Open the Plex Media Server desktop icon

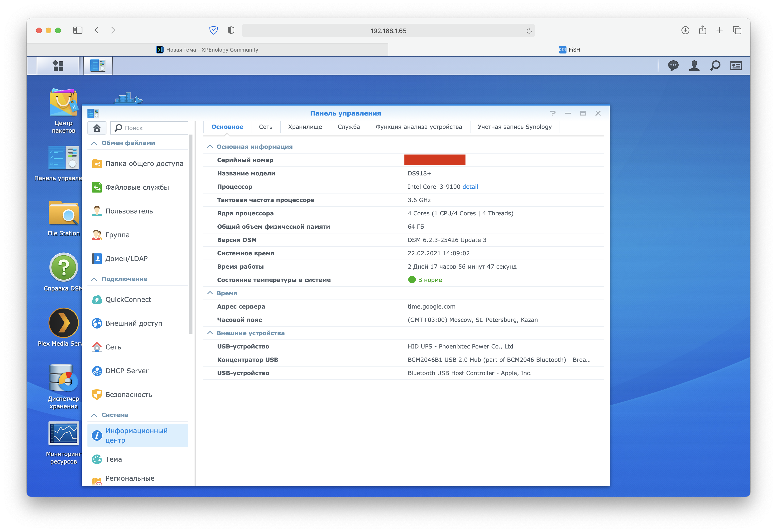(x=63, y=323)
